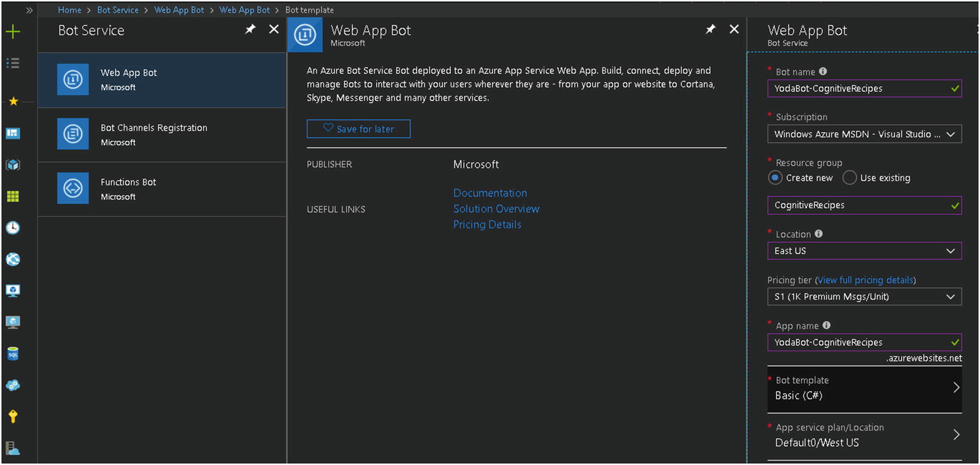Open the Dashboard icon in sidebar
The image size is (980, 465).
[x=12, y=133]
